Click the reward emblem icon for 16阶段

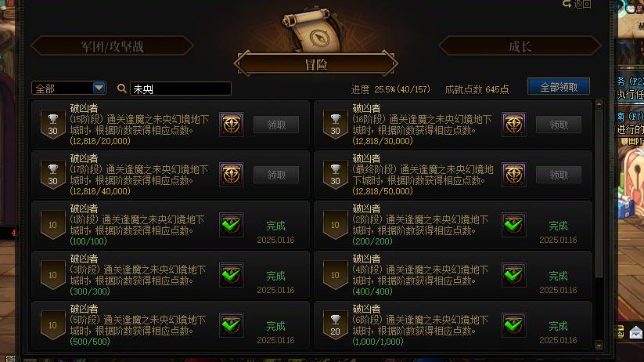pos(514,125)
